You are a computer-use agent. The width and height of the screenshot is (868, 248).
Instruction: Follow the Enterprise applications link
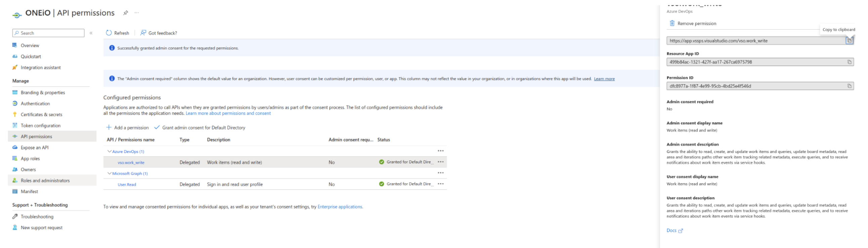point(340,207)
